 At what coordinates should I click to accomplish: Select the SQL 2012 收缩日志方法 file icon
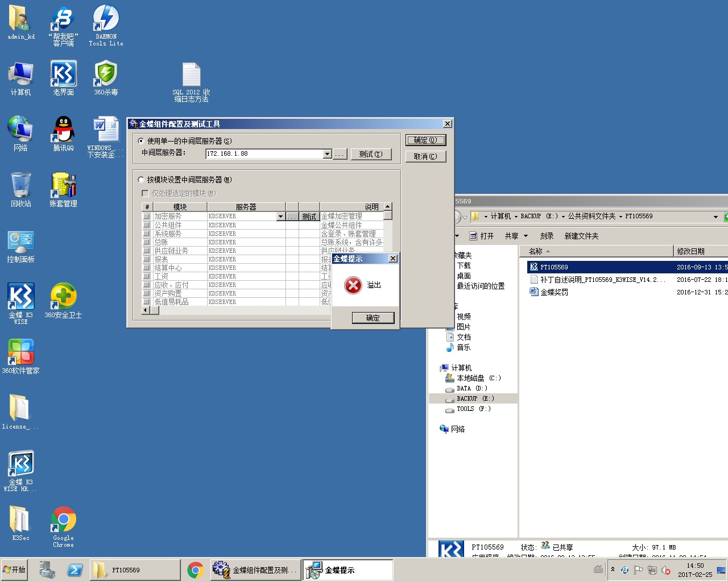191,82
